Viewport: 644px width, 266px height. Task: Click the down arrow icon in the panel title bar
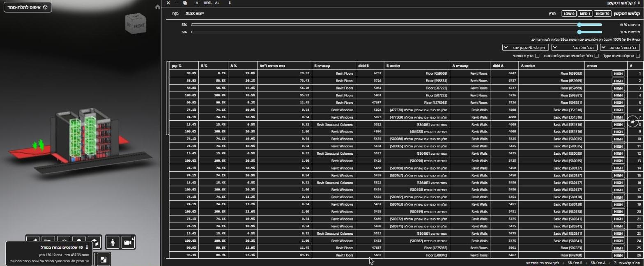tap(230, 3)
